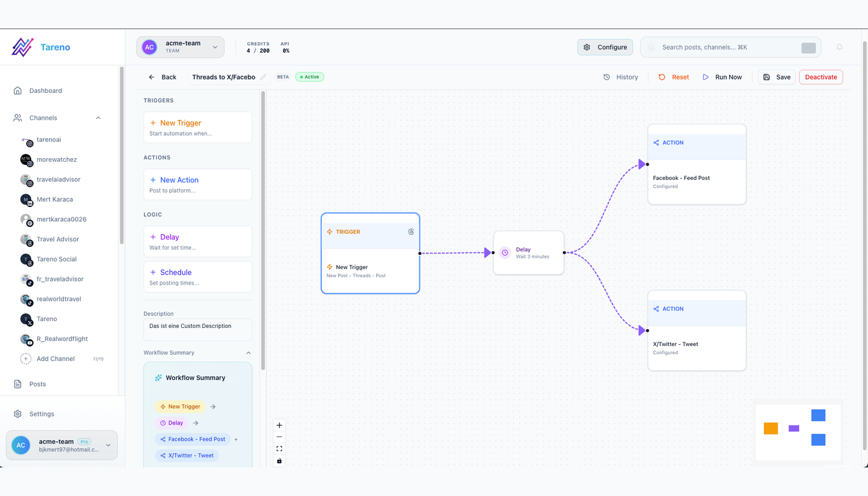Select the Tareno Social channel avatar

tap(26, 259)
